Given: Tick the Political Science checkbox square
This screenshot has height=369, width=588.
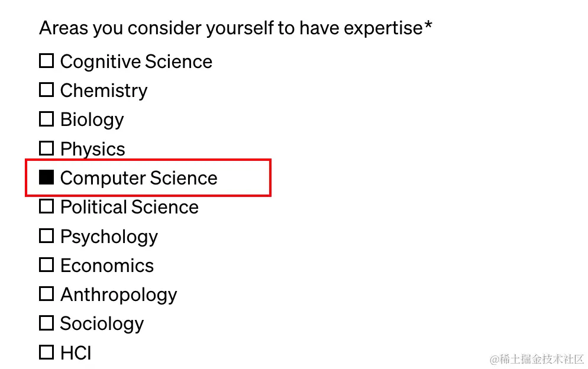Looking at the screenshot, I should tap(47, 206).
